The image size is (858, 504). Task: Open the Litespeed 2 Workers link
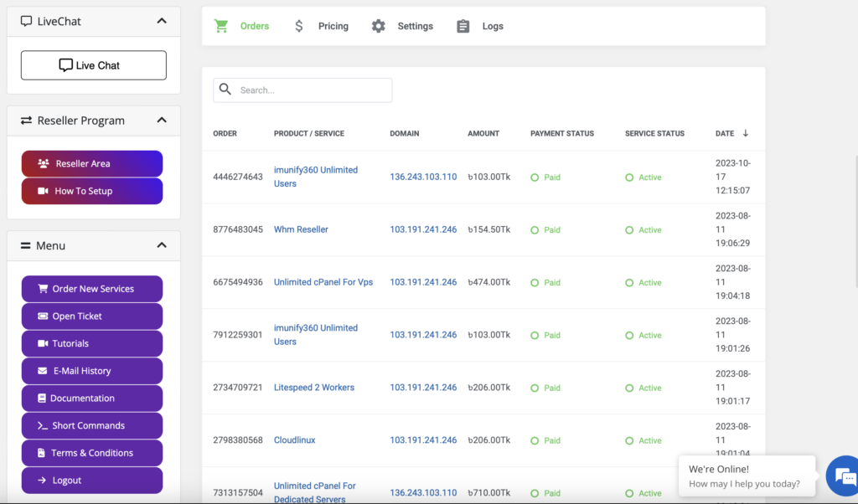pos(313,388)
